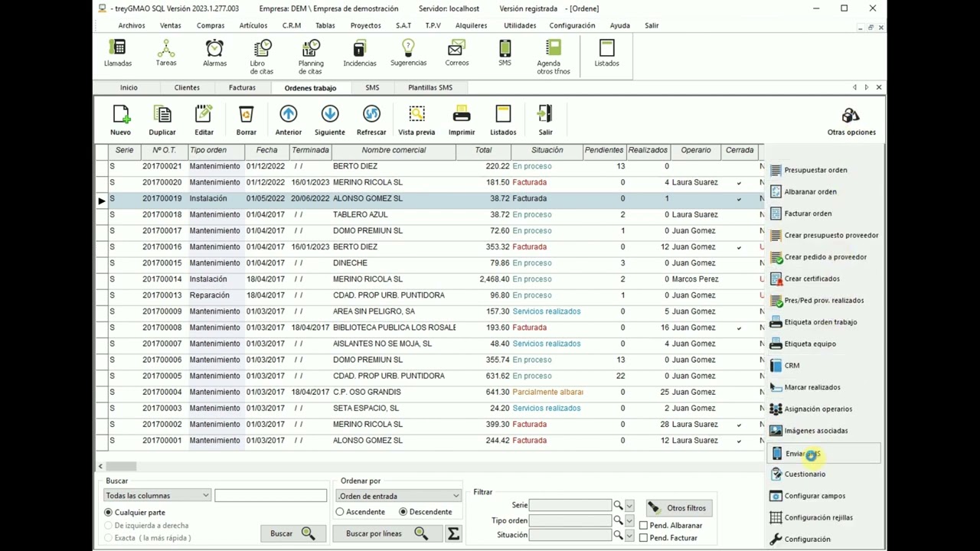Open the Llamadas toolbar icon

pos(118,54)
